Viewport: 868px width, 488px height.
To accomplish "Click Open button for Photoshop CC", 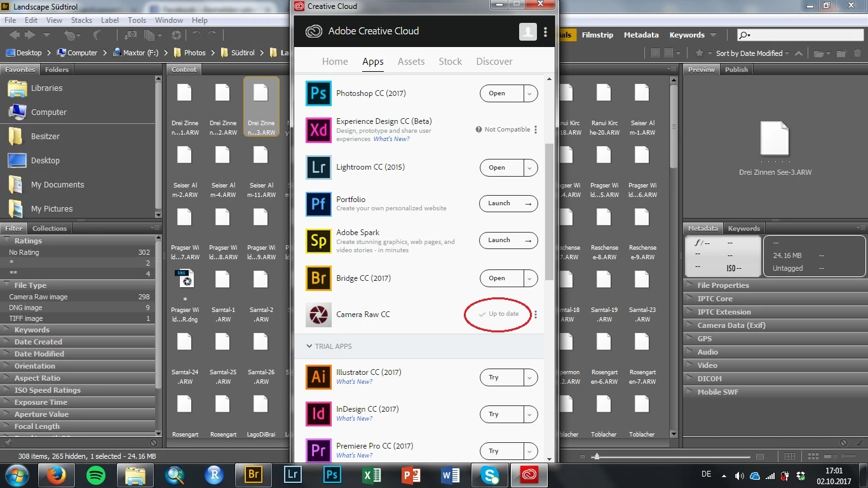I will (x=501, y=93).
